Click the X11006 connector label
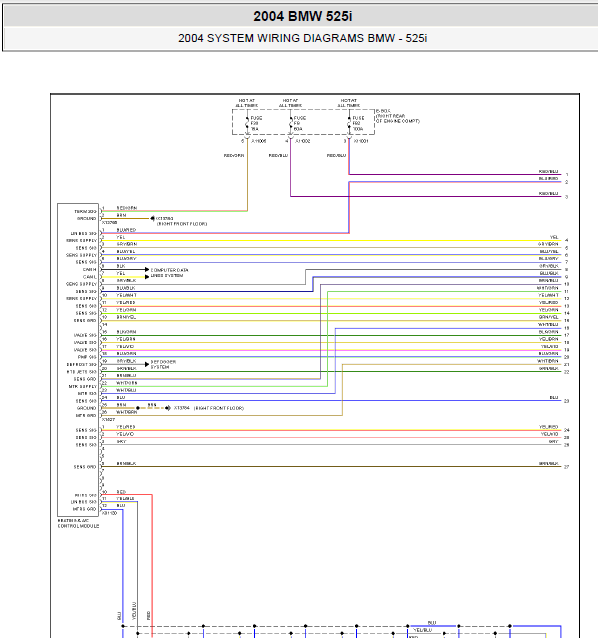 259,141
